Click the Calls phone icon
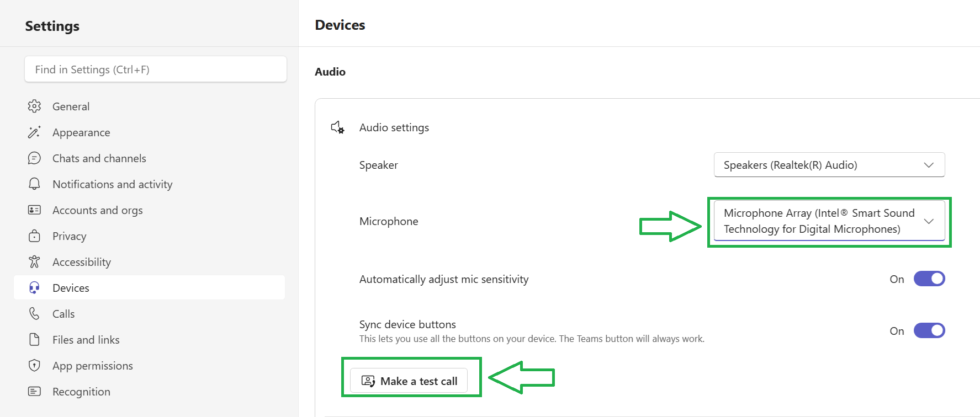This screenshot has width=980, height=417. (34, 313)
